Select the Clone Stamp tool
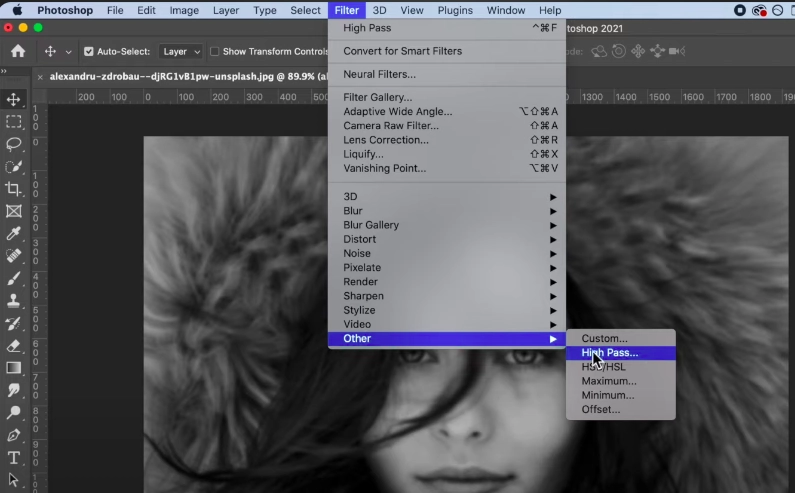The image size is (795, 493). [x=14, y=300]
